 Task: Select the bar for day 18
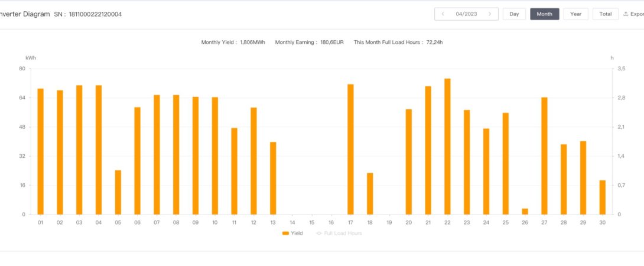coord(370,194)
